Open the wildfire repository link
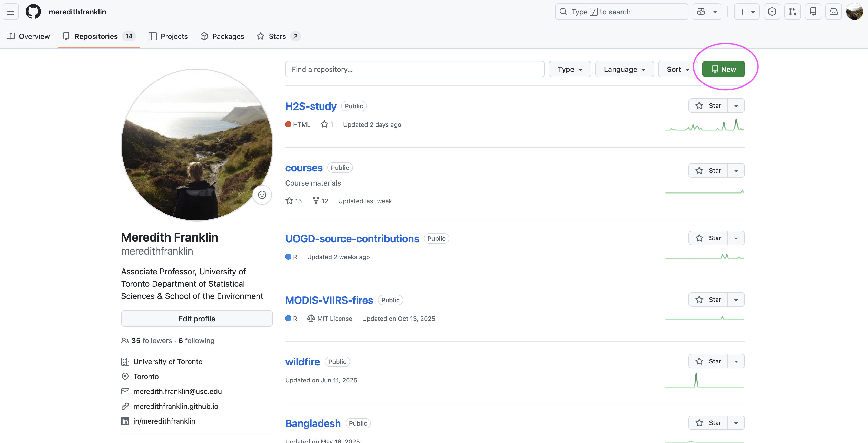Image resolution: width=868 pixels, height=443 pixels. 302,361
